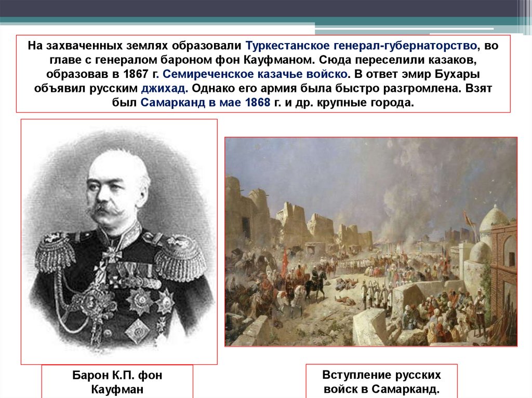Click the text 'На захваченных землях образовали'

pyautogui.click(x=135, y=46)
